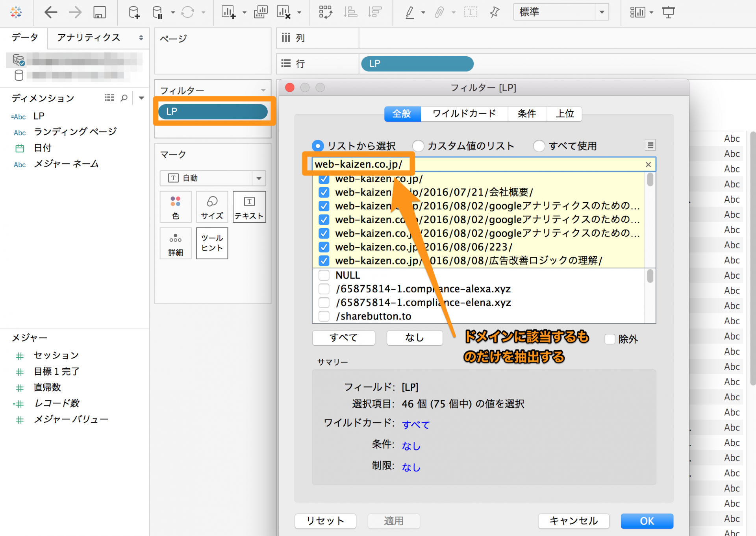Open clear sheet dropdown arrow

pos(299,13)
